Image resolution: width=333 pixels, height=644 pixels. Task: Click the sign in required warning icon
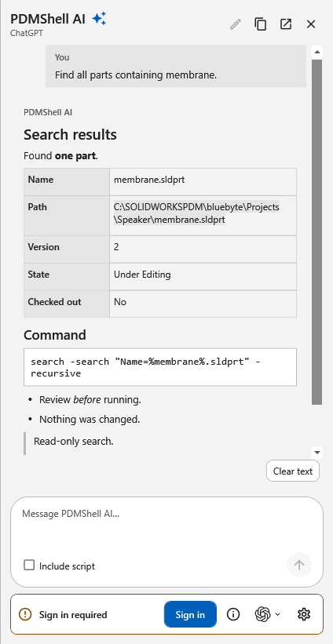click(25, 614)
